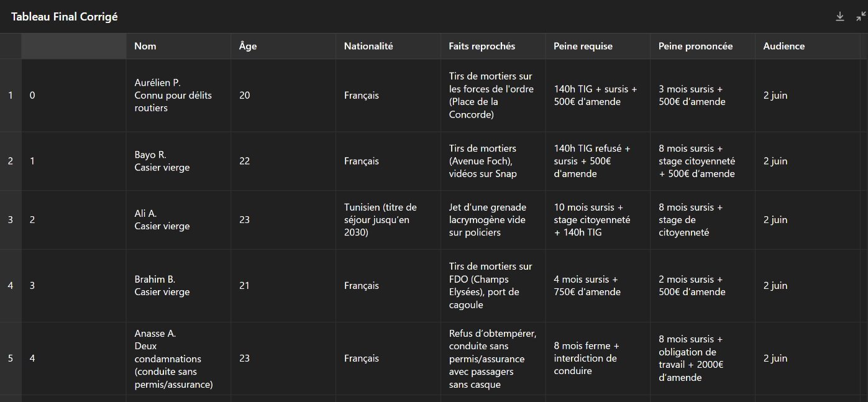Select the Audience column header
The width and height of the screenshot is (868, 402).
[x=808, y=46]
